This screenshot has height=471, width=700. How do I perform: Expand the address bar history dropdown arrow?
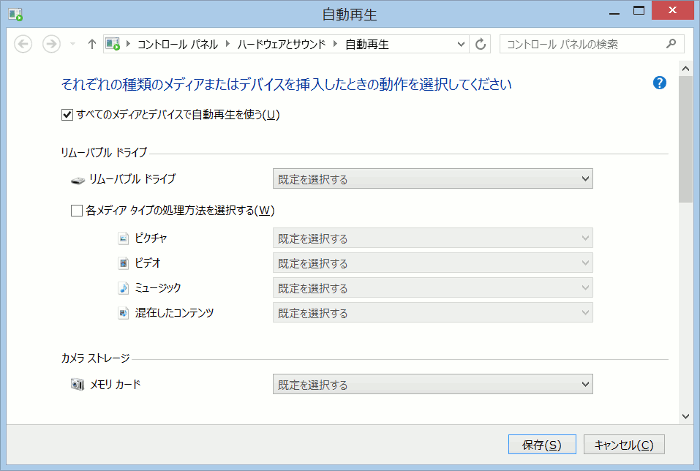pos(461,44)
